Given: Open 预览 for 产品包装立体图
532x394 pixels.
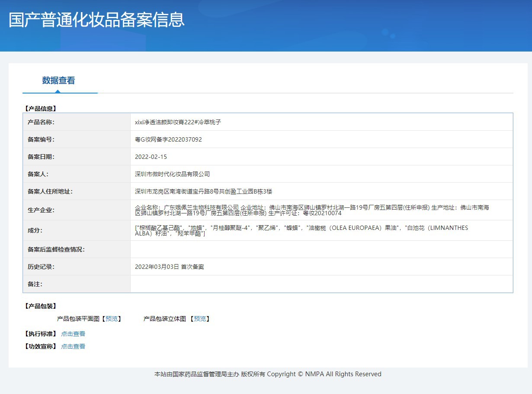Looking at the screenshot, I should [200, 319].
